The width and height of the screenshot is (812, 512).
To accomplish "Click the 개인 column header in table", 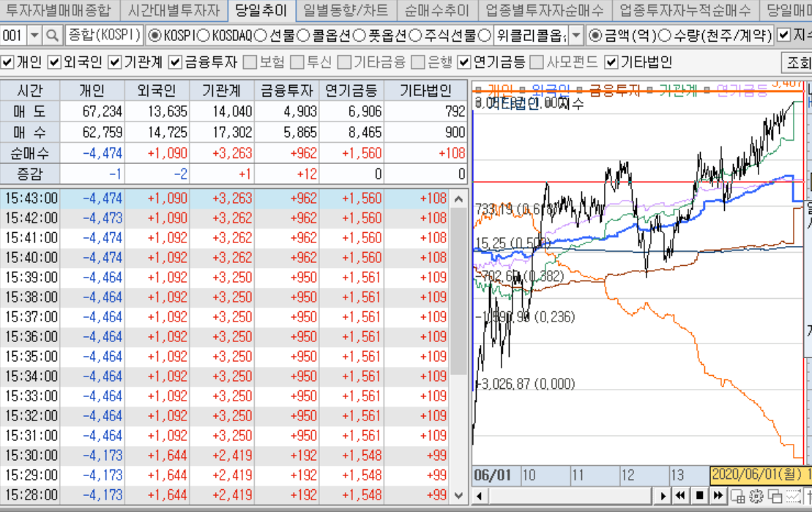I will (92, 91).
